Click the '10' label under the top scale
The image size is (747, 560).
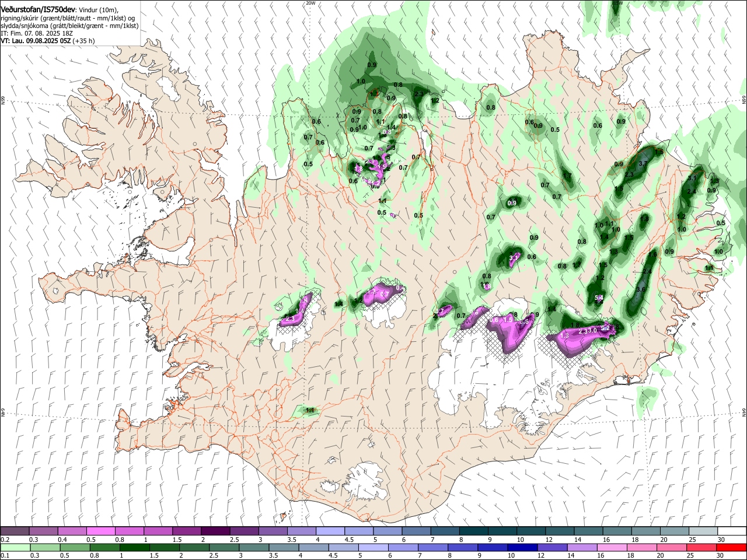[x=520, y=540]
